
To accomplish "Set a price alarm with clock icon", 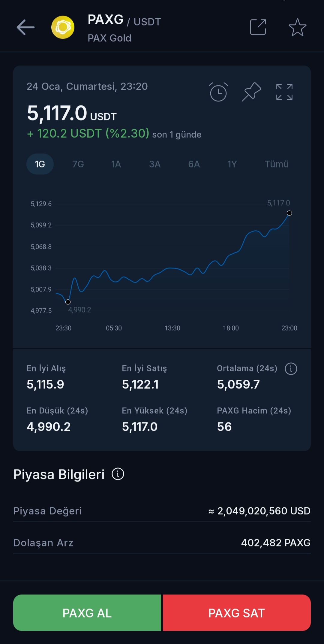I will (218, 92).
